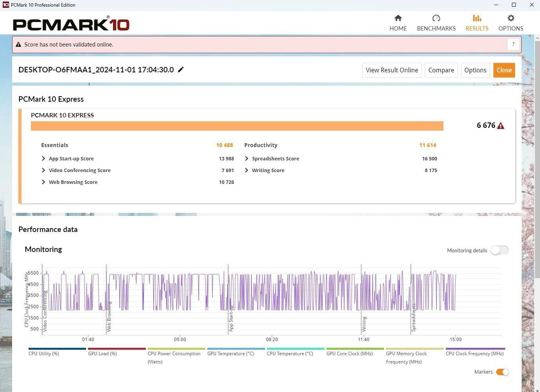
Task: Select GPU Load (%) legend swatch
Action: [117, 349]
